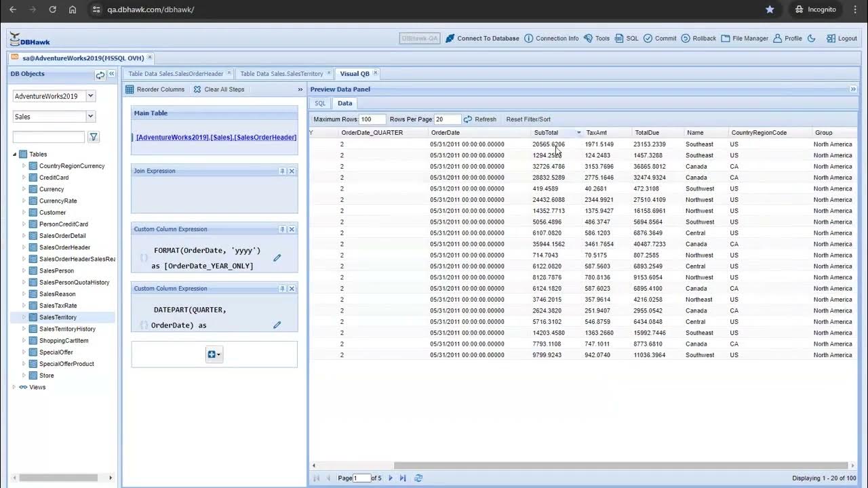Click Reset Filter/Sort
This screenshot has width=868, height=488.
(x=528, y=119)
